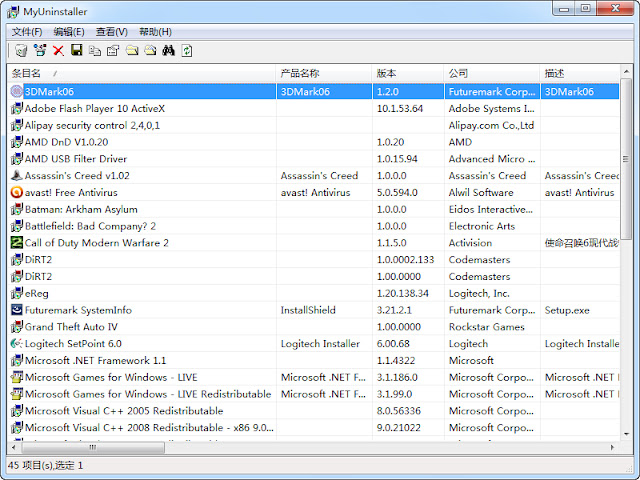Viewport: 640px width, 480px height.
Task: Click version 1.20.138.34 in the eReg row
Action: coord(402,293)
